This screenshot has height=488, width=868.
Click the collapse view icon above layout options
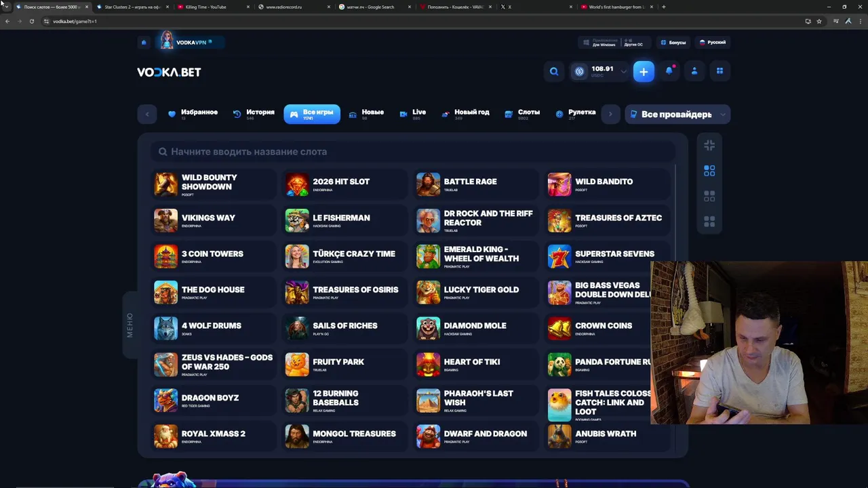pos(709,145)
